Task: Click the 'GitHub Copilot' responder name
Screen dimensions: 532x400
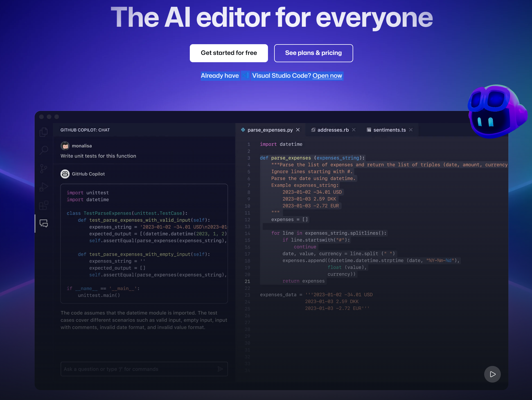Action: coord(88,174)
